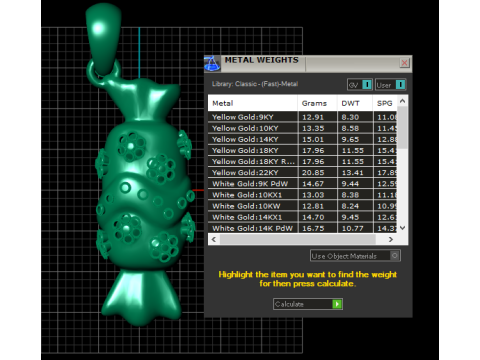Click the Metal Weights flask icon

212,63
